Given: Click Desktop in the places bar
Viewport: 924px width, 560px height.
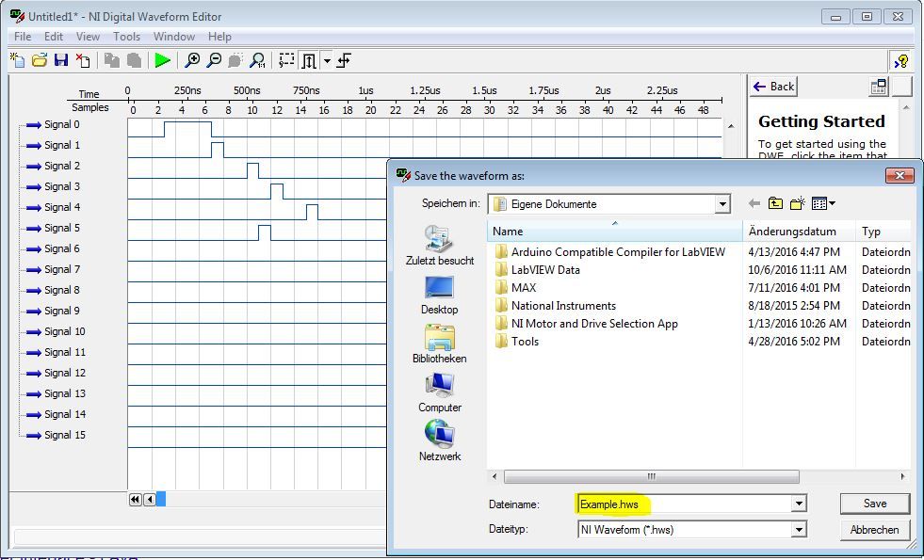Looking at the screenshot, I should pyautogui.click(x=440, y=295).
